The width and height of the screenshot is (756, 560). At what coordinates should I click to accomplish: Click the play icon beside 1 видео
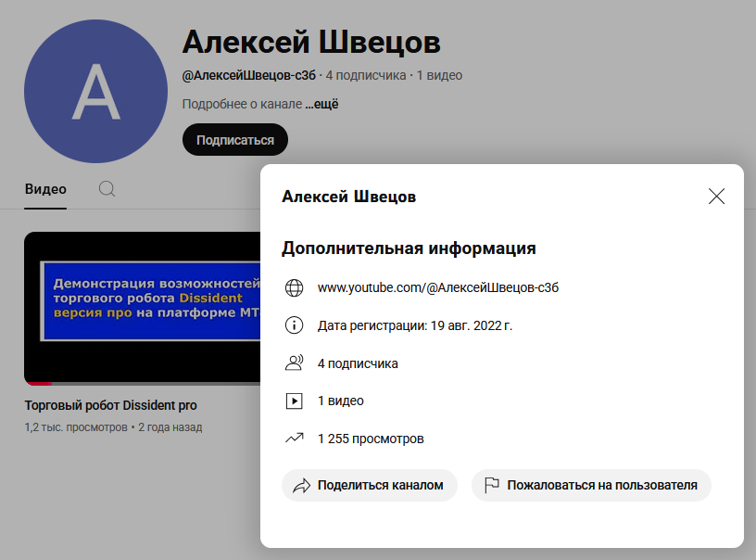pyautogui.click(x=294, y=401)
